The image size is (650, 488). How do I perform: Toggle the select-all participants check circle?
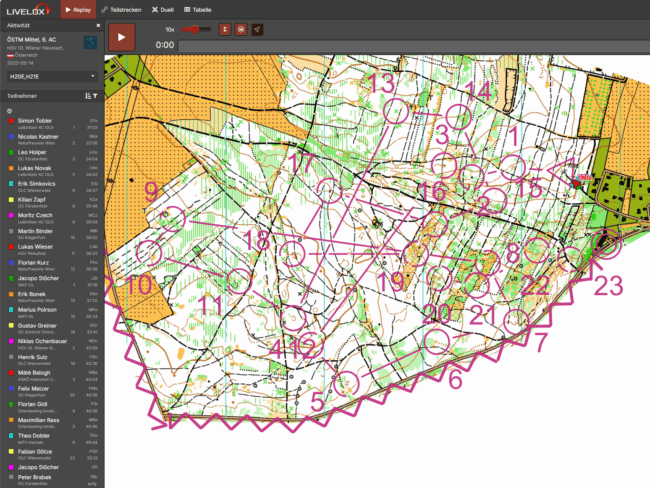8,110
